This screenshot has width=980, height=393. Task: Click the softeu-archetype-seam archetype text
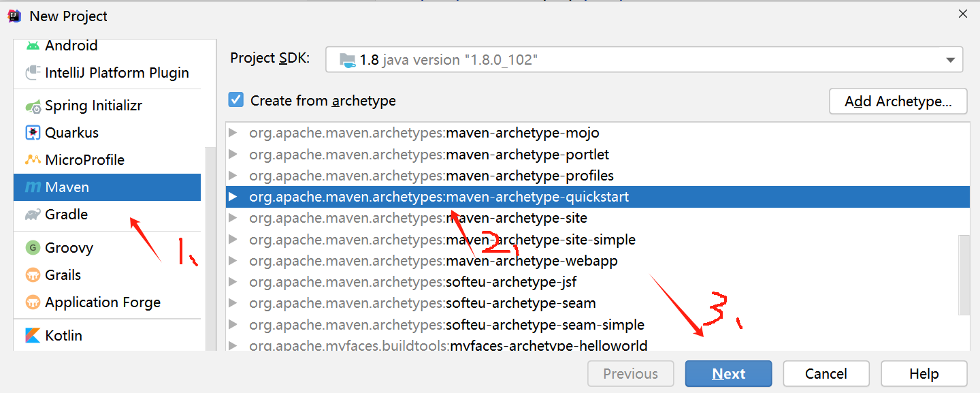pyautogui.click(x=423, y=303)
